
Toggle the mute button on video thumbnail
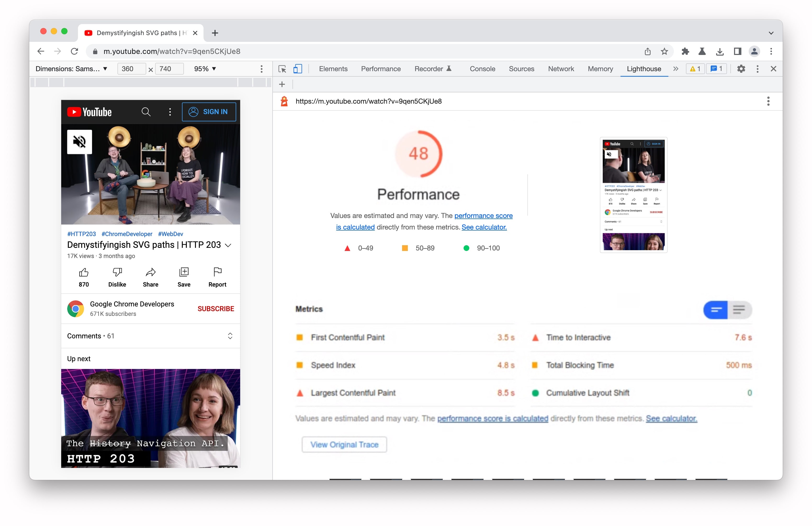coord(79,139)
